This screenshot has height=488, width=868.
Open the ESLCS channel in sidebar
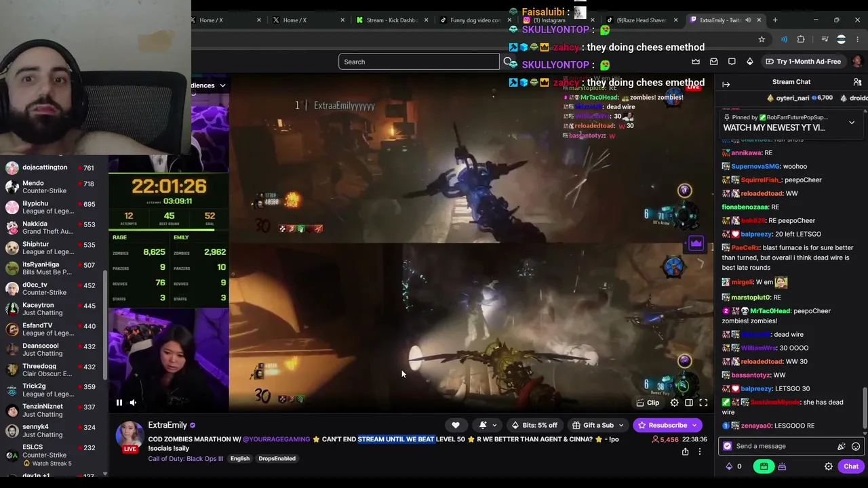[53, 455]
